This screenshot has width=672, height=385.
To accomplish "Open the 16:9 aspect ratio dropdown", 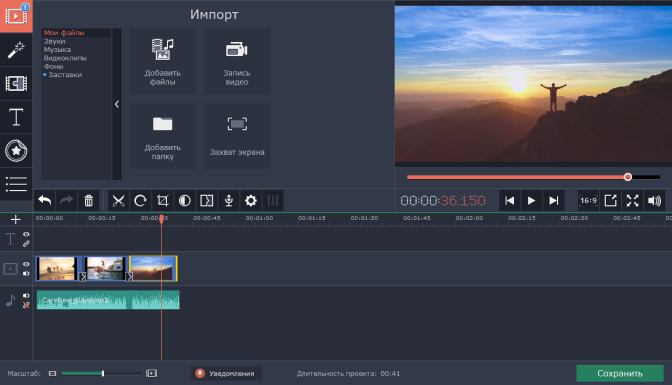I will tap(588, 200).
